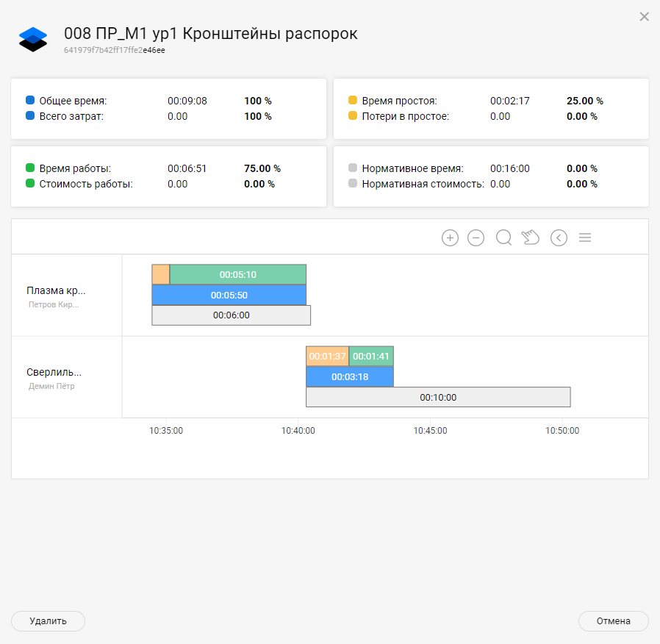This screenshot has width=660, height=644.
Task: Click the green Время работы legend marker
Action: tap(30, 168)
